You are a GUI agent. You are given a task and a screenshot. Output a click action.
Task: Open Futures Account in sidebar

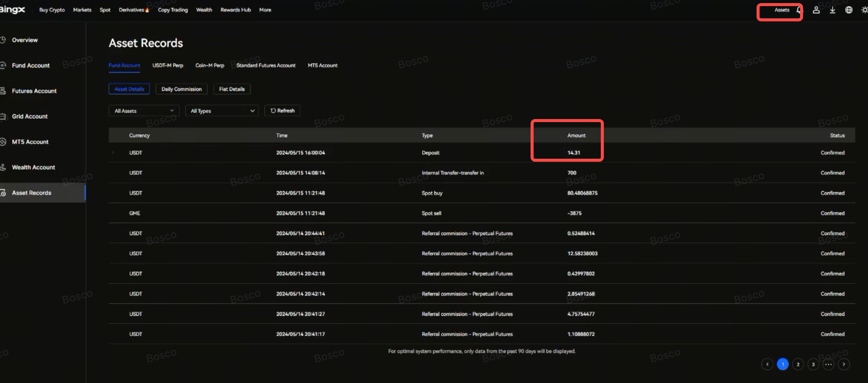(x=34, y=91)
